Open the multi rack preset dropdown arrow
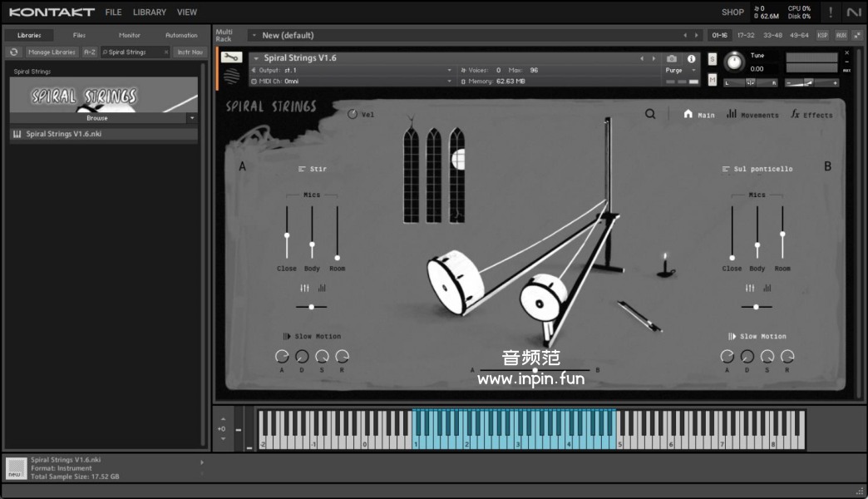This screenshot has width=868, height=499. tap(254, 35)
